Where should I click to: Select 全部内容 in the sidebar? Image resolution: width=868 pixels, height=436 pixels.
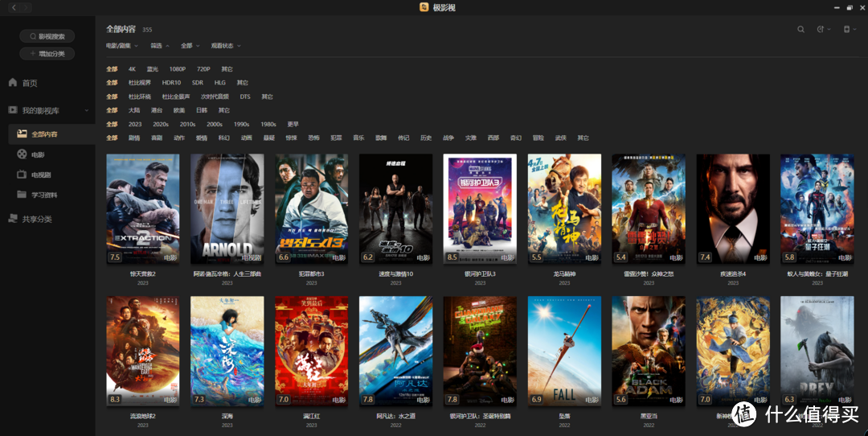click(51, 134)
